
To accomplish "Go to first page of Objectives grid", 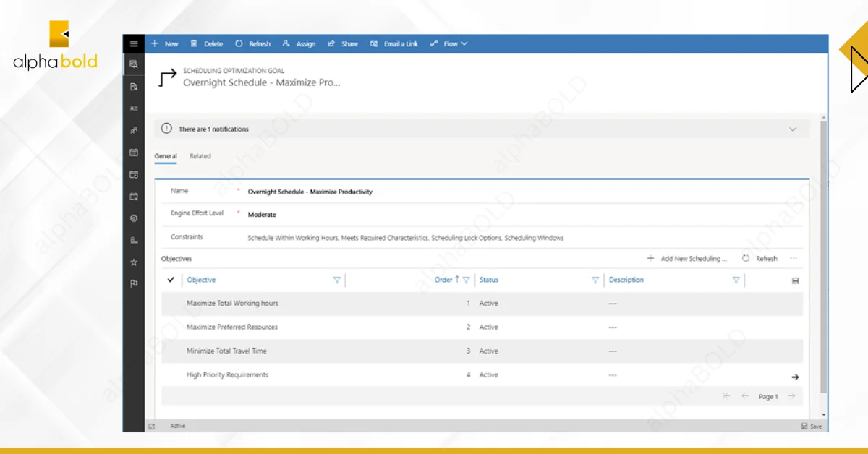I will (x=726, y=396).
